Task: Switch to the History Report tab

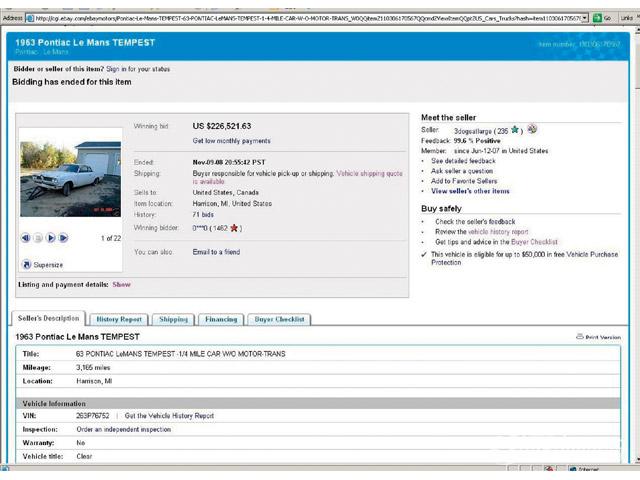Action: [x=119, y=319]
